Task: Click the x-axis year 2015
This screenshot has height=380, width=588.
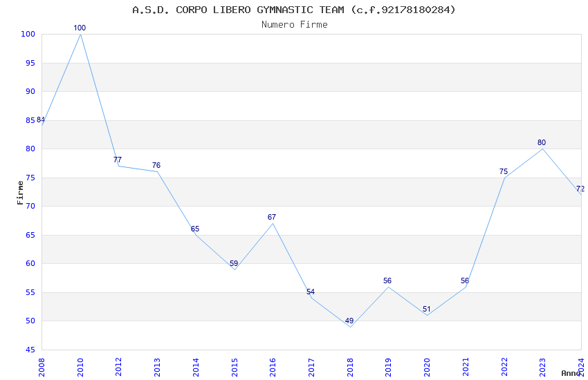Action: tap(235, 367)
